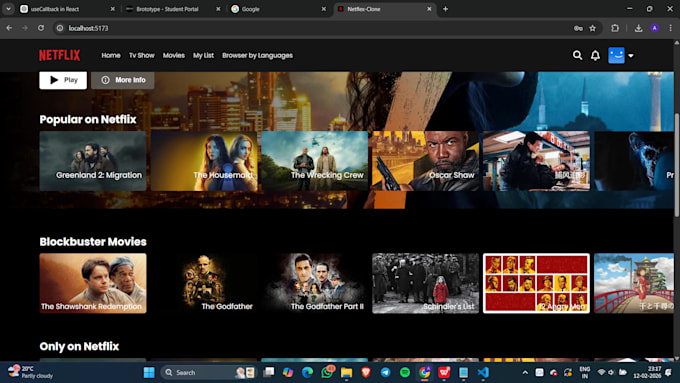Show hidden system tray icons

click(x=525, y=373)
